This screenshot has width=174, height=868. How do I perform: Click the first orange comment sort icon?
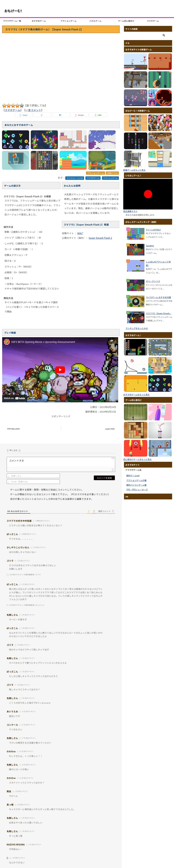point(89,511)
